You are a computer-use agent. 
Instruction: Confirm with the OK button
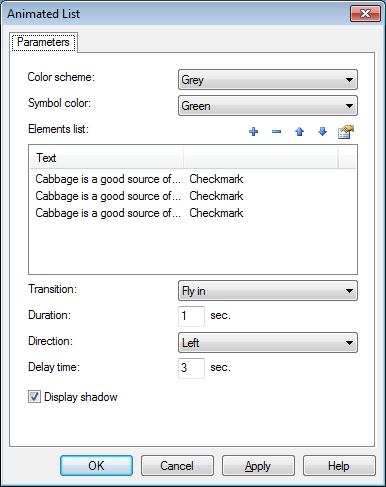pyautogui.click(x=96, y=465)
